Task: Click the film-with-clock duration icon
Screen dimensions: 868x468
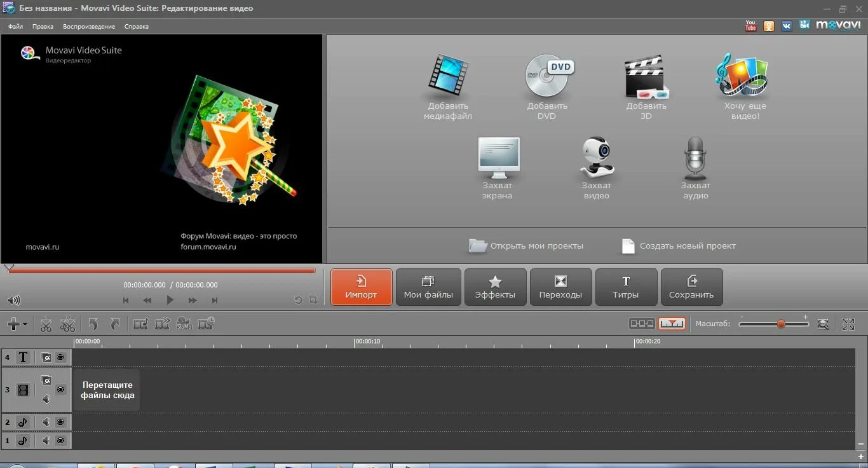Action: click(x=207, y=324)
